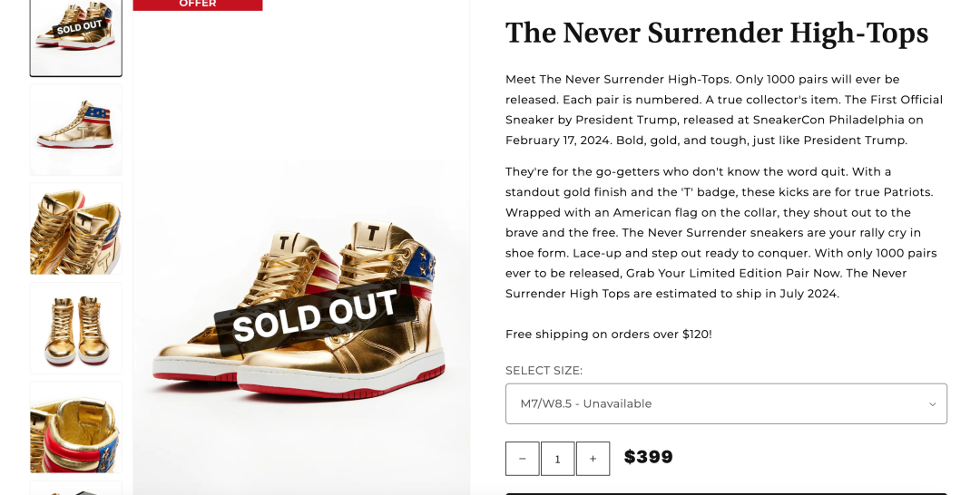
Task: Click the free shipping over $120 notice
Action: click(x=608, y=335)
